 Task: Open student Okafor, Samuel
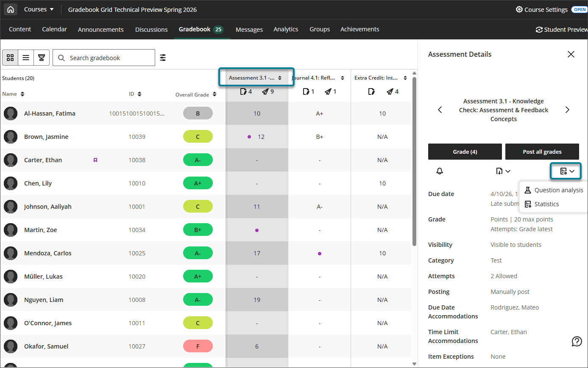point(46,346)
